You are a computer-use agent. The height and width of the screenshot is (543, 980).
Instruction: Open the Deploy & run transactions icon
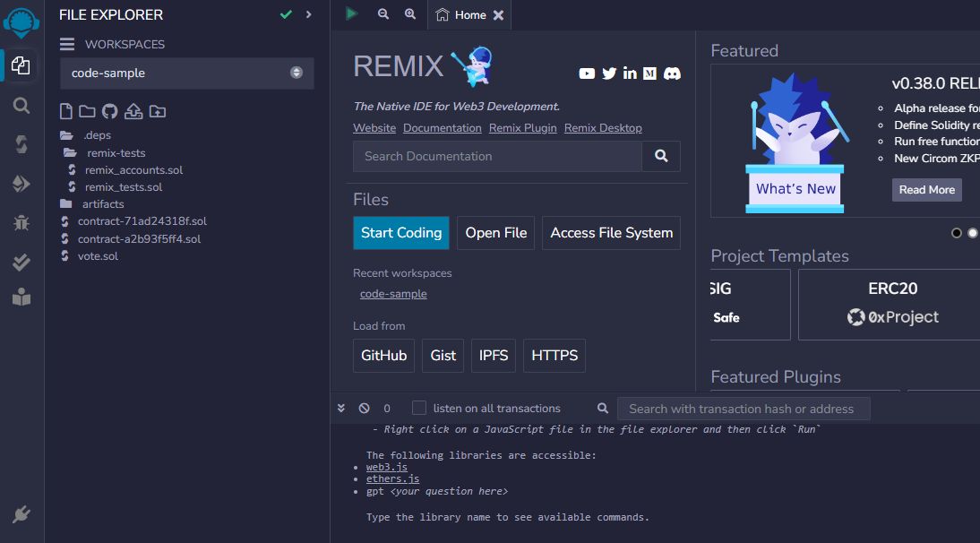tap(21, 184)
